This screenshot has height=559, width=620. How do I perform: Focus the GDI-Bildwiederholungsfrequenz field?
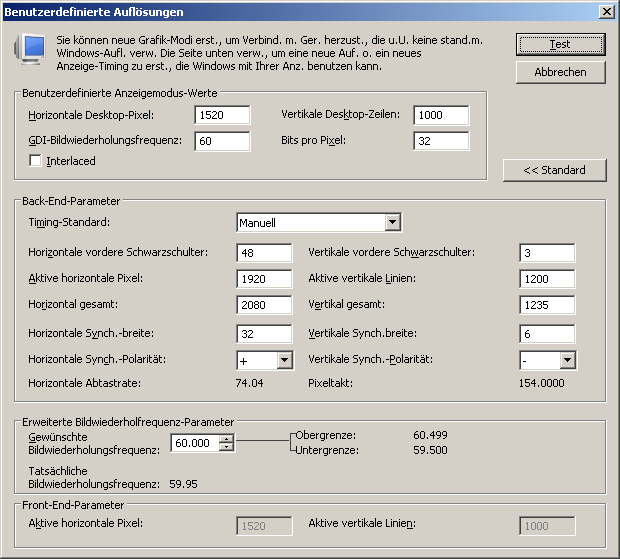click(222, 141)
